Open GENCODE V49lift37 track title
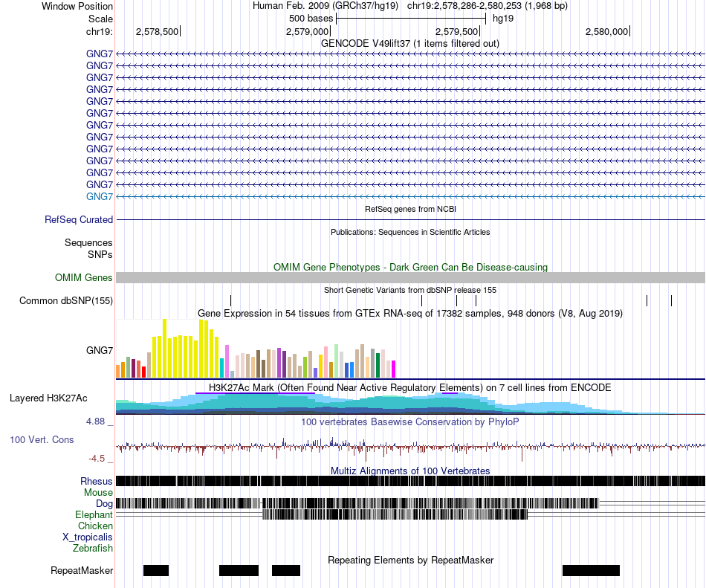The height and width of the screenshot is (588, 706). (409, 44)
